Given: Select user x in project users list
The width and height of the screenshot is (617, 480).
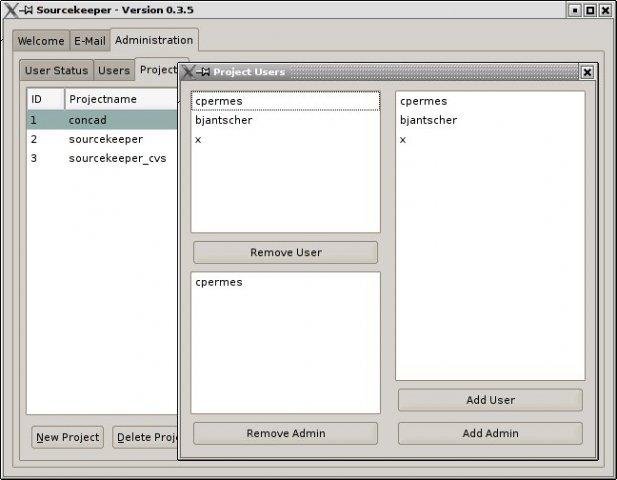Looking at the screenshot, I should [286, 139].
